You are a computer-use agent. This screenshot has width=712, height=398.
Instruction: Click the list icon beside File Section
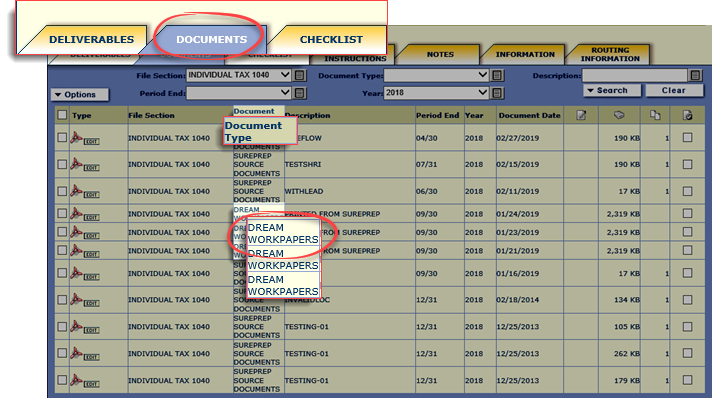tap(299, 75)
